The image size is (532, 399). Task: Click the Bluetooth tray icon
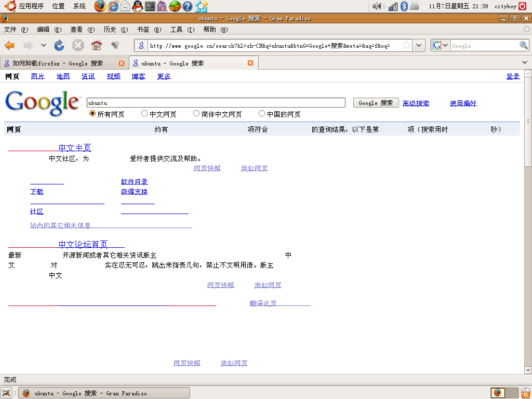click(x=404, y=6)
